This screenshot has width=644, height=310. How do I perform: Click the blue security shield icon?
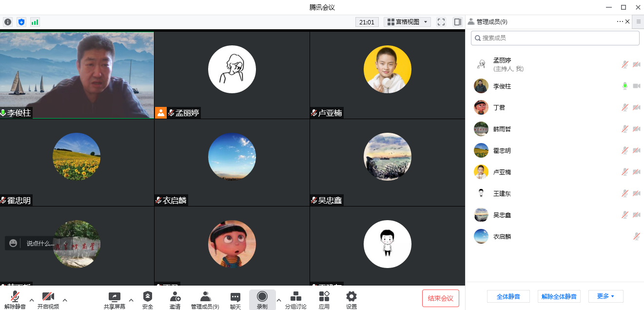tap(21, 22)
